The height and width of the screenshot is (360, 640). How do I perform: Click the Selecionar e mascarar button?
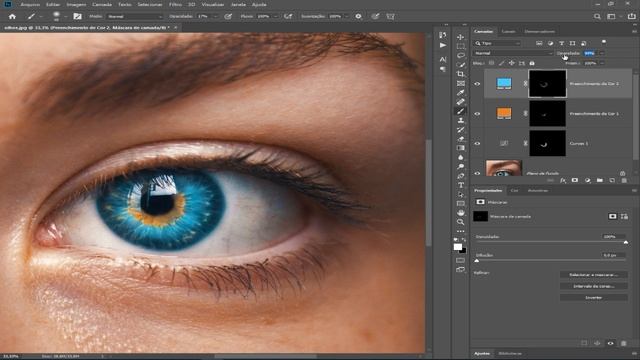pos(593,275)
